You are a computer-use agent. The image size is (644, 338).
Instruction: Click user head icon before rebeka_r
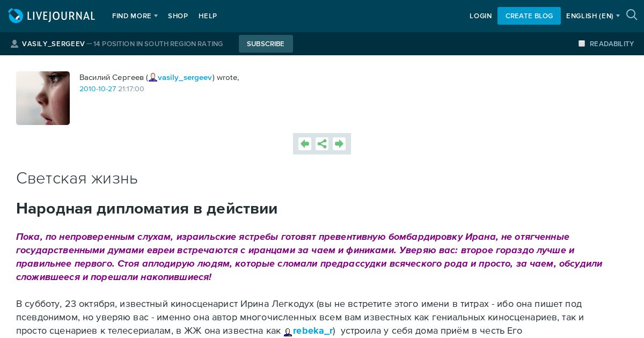[288, 332]
